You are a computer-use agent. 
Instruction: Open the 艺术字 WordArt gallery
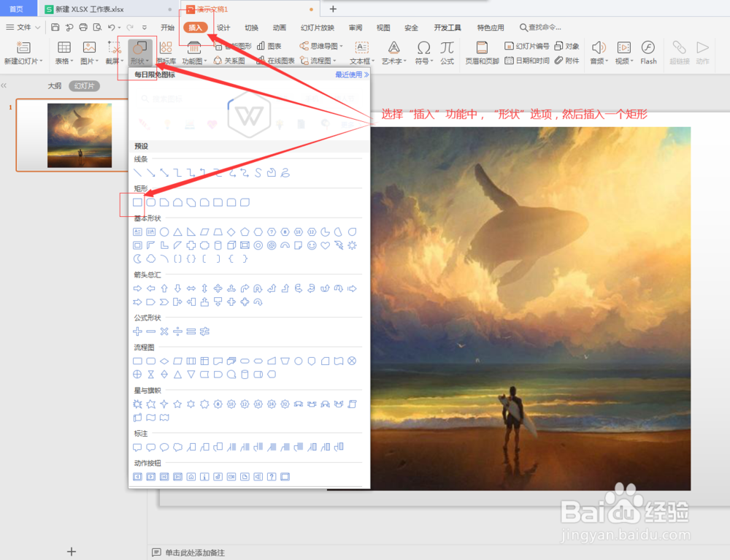pyautogui.click(x=394, y=53)
